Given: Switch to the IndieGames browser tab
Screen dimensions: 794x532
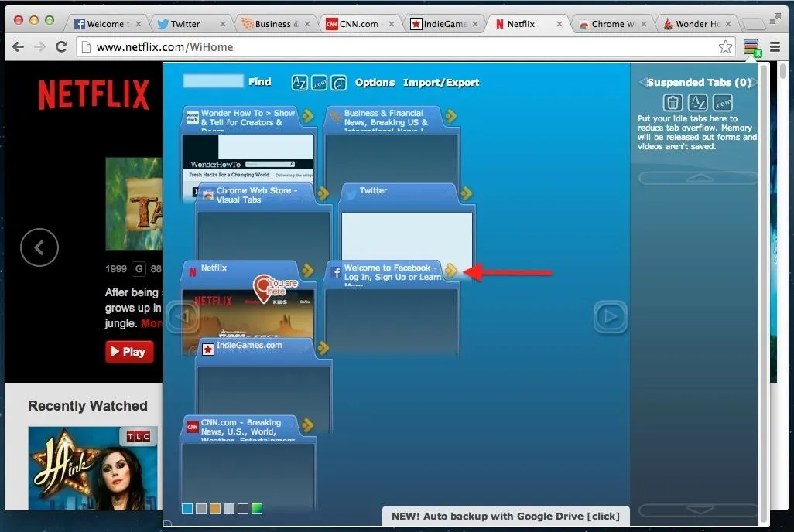Looking at the screenshot, I should [x=444, y=24].
